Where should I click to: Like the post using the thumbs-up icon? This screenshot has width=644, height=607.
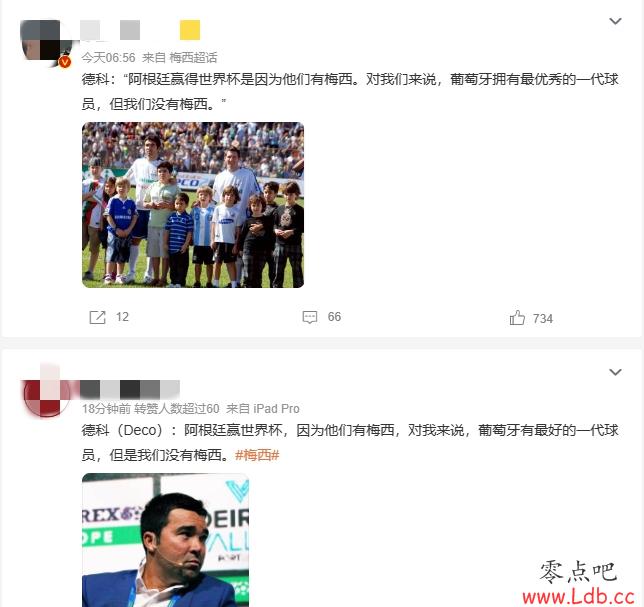pyautogui.click(x=517, y=318)
